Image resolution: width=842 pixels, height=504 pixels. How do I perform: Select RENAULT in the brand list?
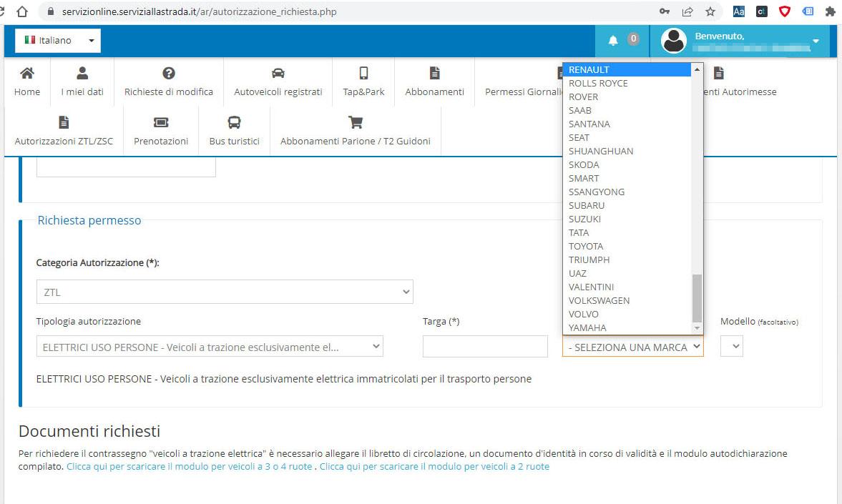[627, 70]
